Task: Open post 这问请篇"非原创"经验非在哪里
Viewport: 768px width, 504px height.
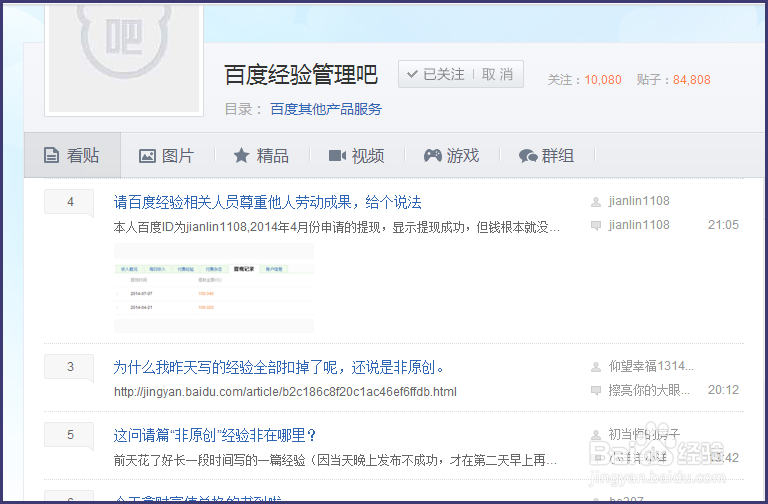Action: point(215,435)
